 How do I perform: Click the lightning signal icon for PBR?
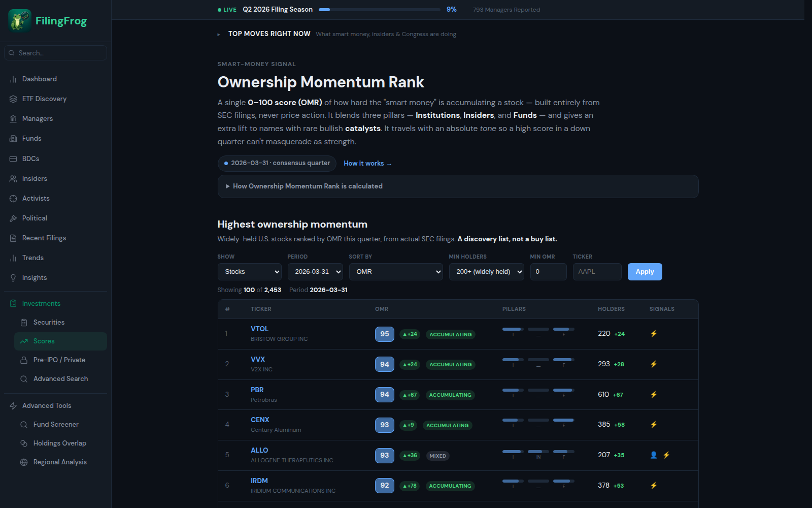(654, 395)
